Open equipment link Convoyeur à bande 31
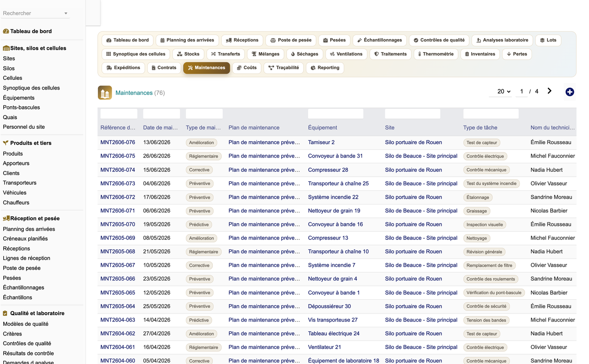 [x=335, y=156]
